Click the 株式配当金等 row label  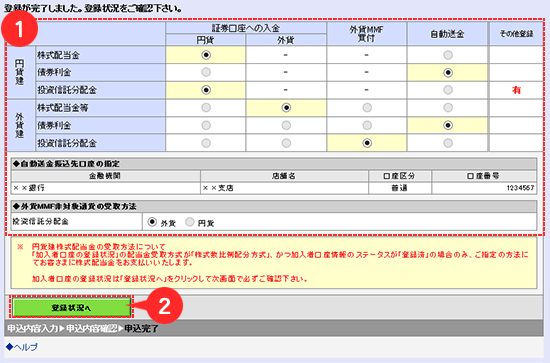pos(63,108)
